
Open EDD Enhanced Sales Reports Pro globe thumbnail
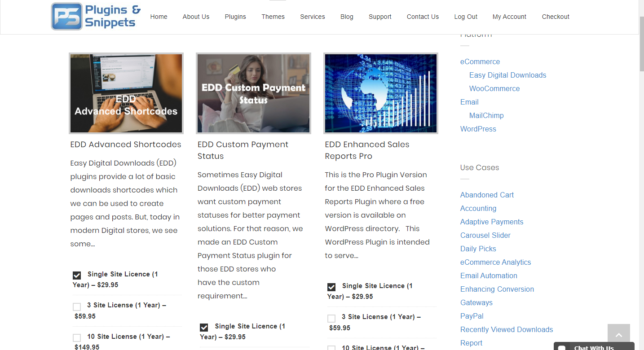tap(381, 93)
